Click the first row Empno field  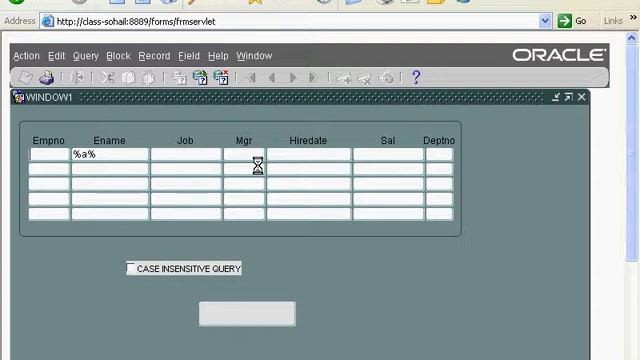(x=49, y=154)
